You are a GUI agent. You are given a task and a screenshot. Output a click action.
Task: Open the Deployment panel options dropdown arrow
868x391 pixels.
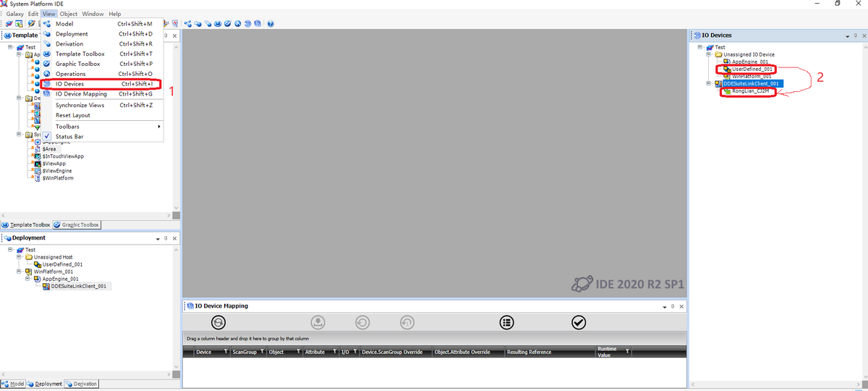click(158, 238)
